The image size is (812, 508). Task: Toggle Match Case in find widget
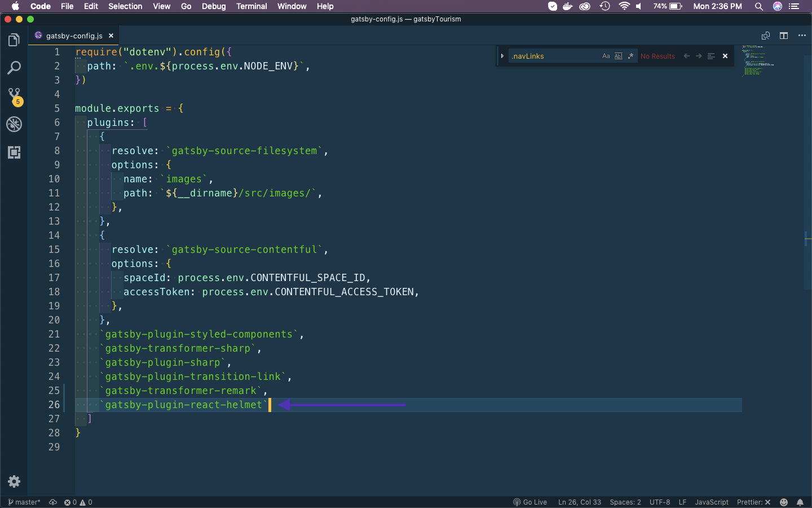606,56
